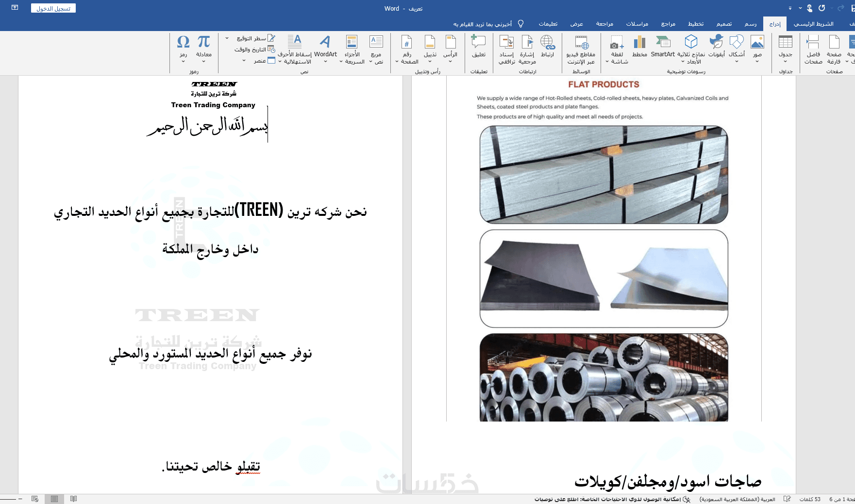This screenshot has height=504, width=855.
Task: Click the Footer icon (تذييل)
Action: pos(430,42)
